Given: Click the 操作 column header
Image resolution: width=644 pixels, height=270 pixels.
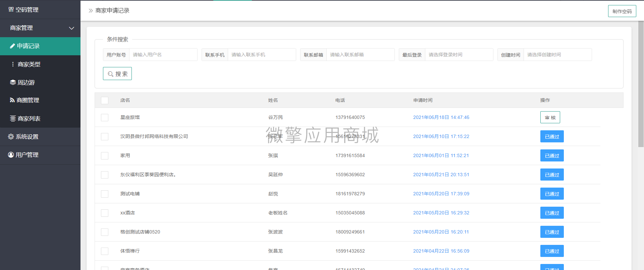Looking at the screenshot, I should coord(545,100).
